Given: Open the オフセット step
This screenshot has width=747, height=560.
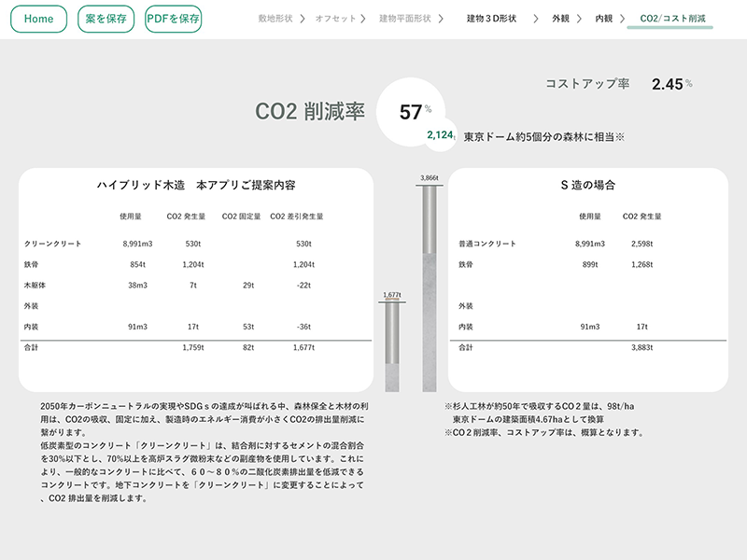Looking at the screenshot, I should [334, 19].
